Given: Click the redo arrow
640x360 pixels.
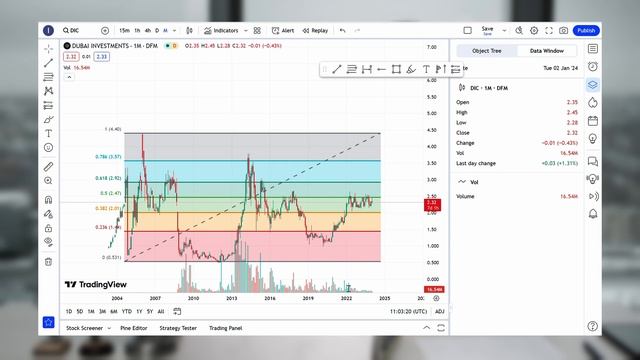Looking at the screenshot, I should (357, 31).
